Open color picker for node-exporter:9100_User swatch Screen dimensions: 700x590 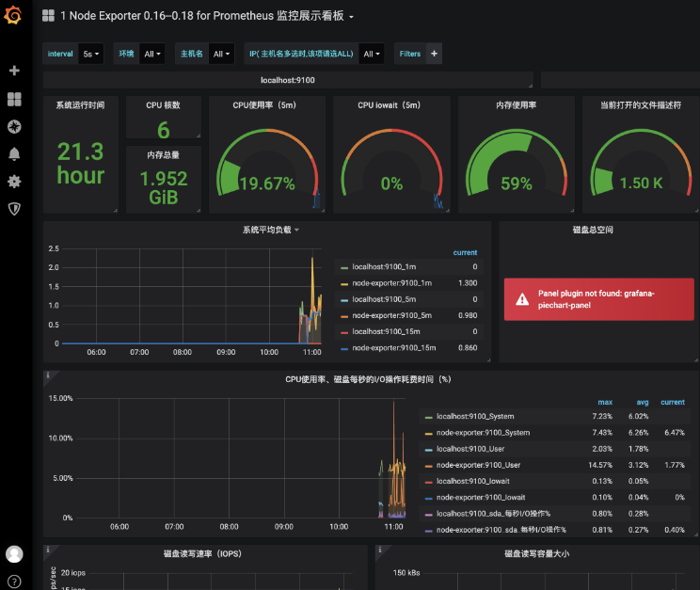[x=429, y=467]
